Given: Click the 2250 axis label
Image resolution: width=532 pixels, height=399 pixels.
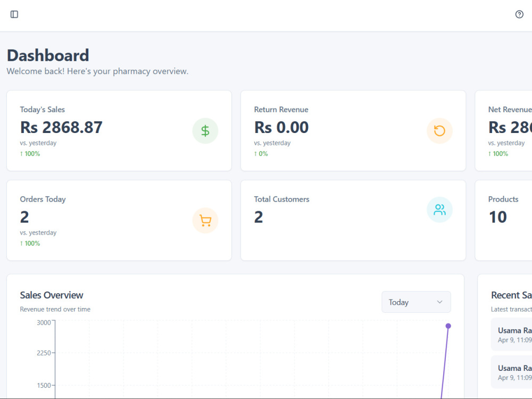Looking at the screenshot, I should (44, 353).
